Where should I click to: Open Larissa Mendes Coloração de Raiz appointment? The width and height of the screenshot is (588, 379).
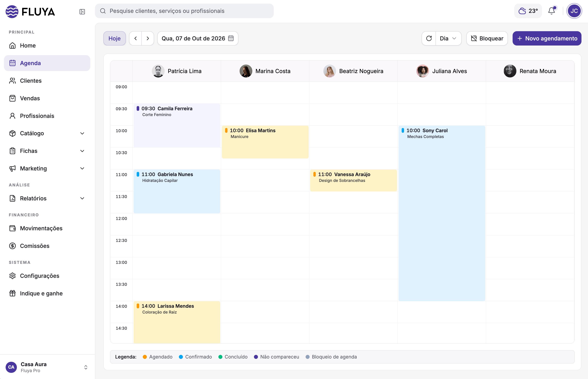pos(177,322)
